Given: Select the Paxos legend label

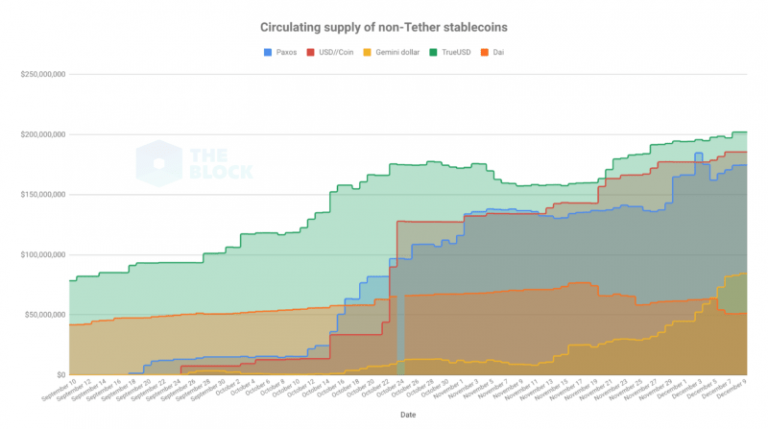Looking at the screenshot, I should (286, 52).
